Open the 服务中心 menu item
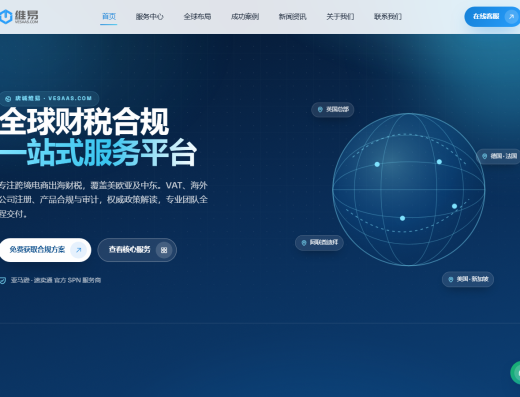This screenshot has height=397, width=520. 149,16
